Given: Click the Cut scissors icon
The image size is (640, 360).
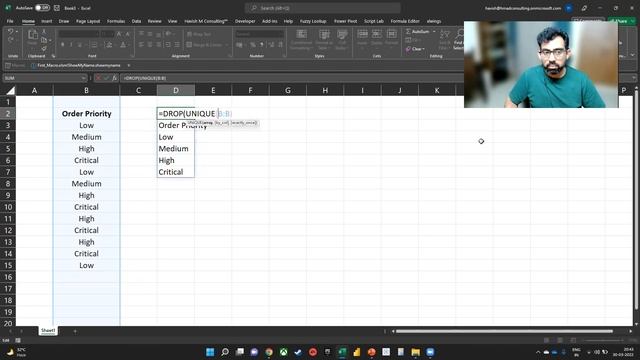Looking at the screenshot, I should tap(44, 31).
